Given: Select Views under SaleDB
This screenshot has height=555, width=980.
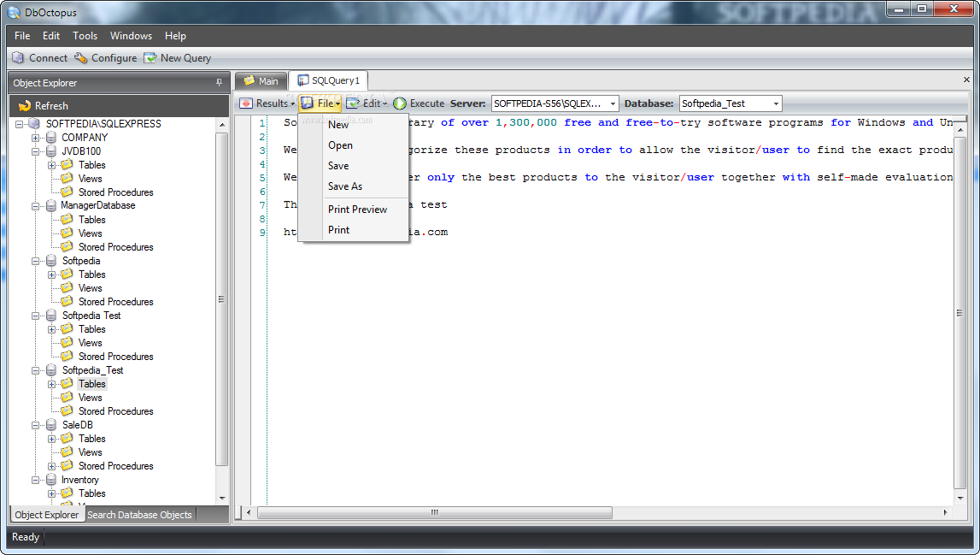Looking at the screenshot, I should coord(90,452).
